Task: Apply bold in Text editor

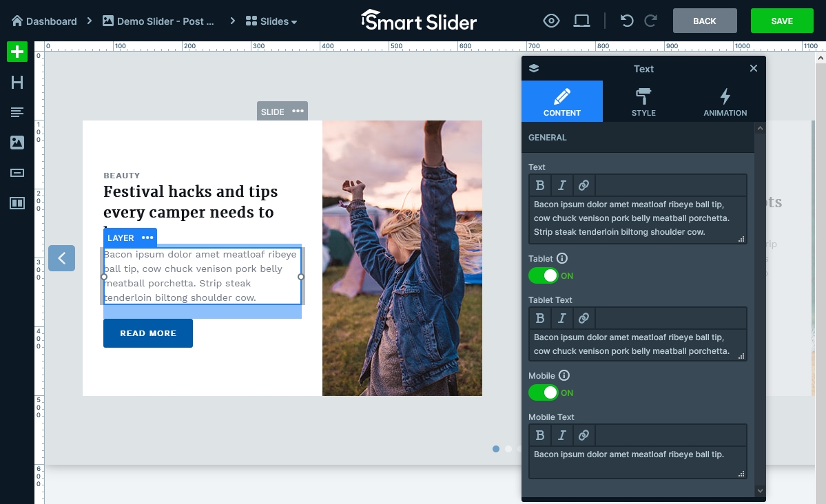Action: coord(540,185)
